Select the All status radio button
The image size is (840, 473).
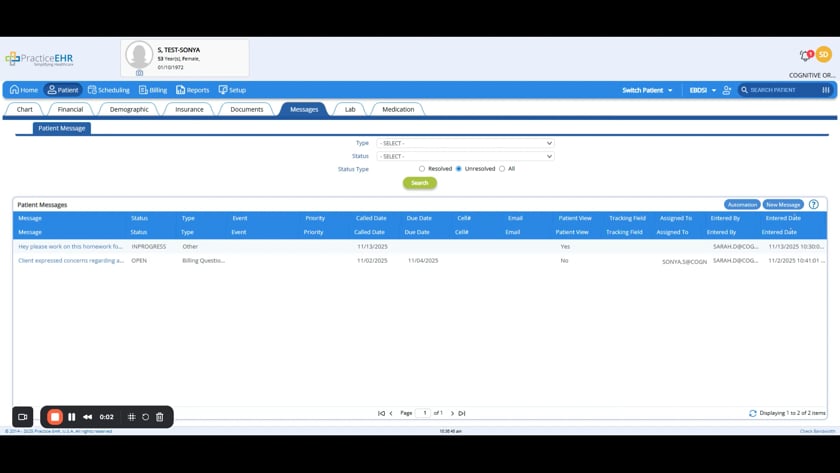tap(502, 169)
